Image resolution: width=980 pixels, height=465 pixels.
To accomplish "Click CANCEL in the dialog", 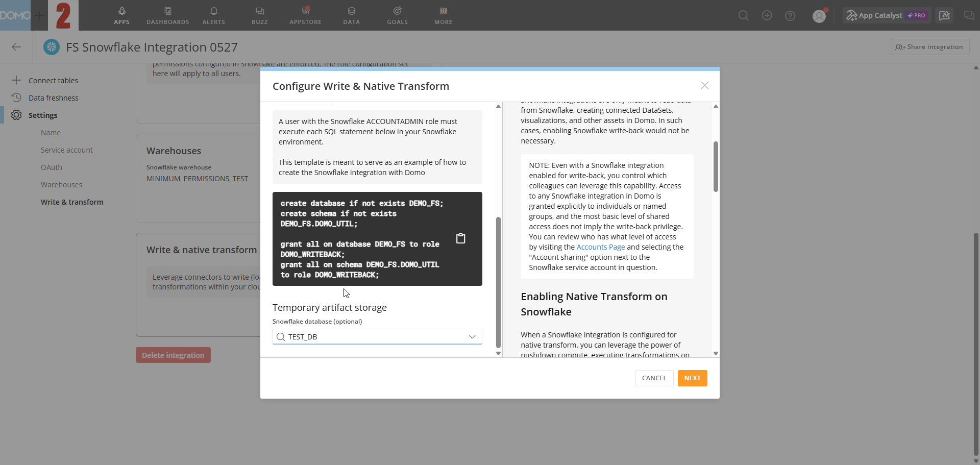I will (654, 378).
